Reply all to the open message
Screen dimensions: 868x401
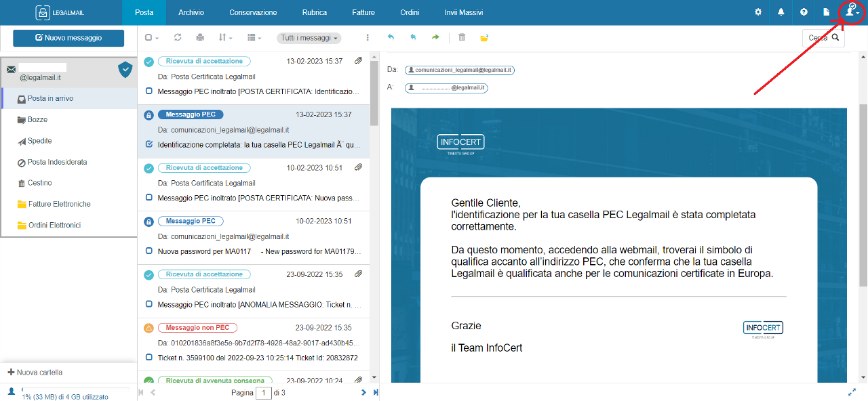pyautogui.click(x=413, y=38)
